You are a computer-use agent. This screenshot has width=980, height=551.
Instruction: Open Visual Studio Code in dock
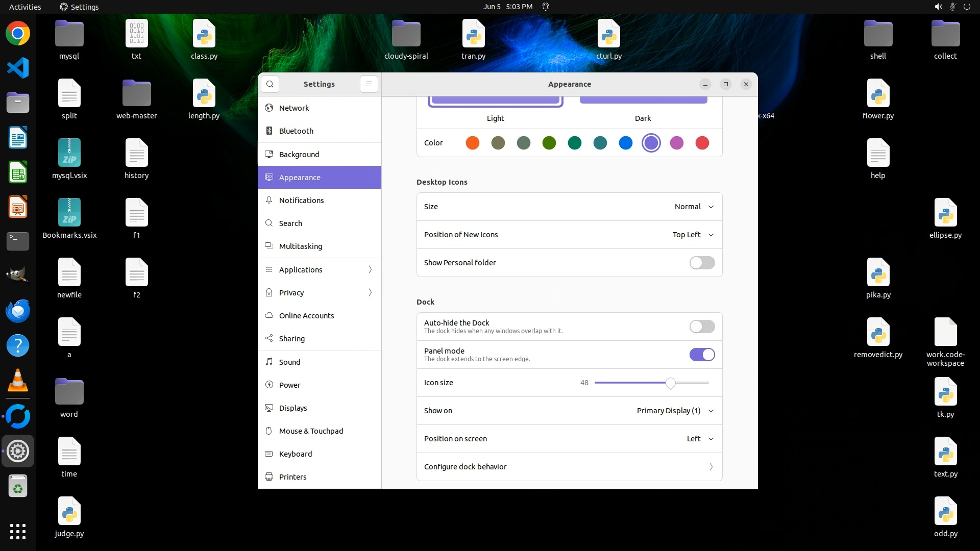coord(18,68)
